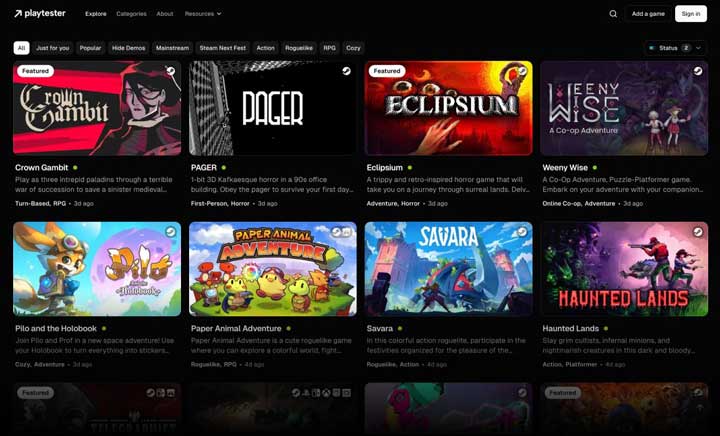This screenshot has width=720, height=436.
Task: Open the Categories nav item
Action: point(131,14)
